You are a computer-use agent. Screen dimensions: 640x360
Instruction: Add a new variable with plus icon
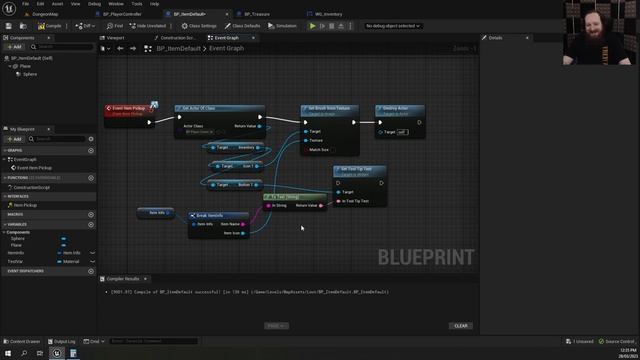91,225
